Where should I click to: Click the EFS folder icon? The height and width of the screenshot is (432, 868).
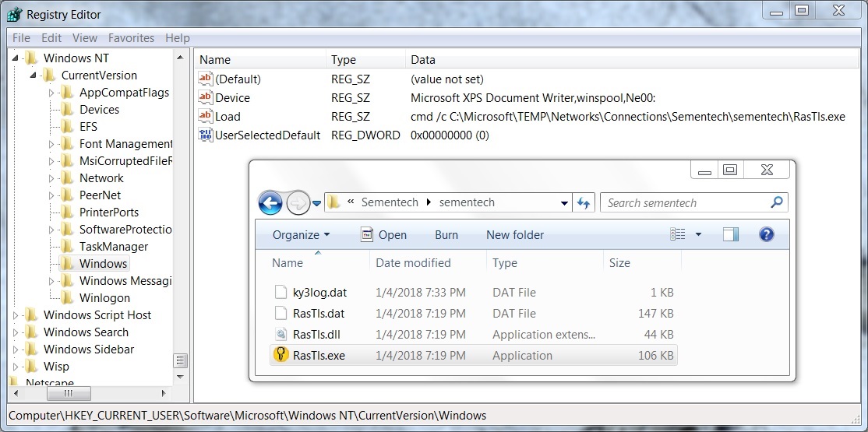67,127
